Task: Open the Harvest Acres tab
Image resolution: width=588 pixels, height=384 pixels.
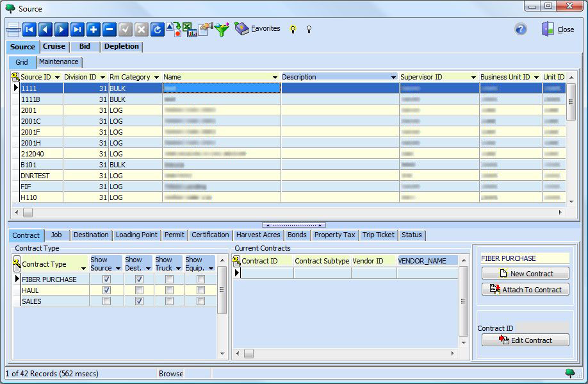Action: coord(257,235)
